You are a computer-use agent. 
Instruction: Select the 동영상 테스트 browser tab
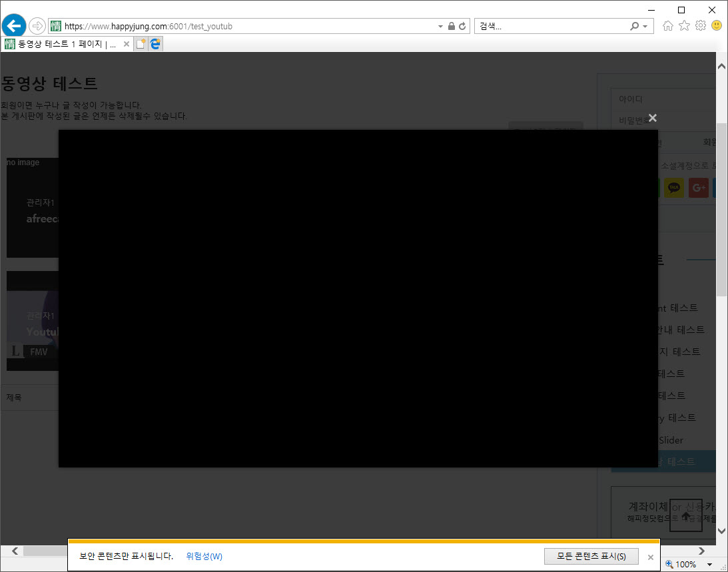60,44
